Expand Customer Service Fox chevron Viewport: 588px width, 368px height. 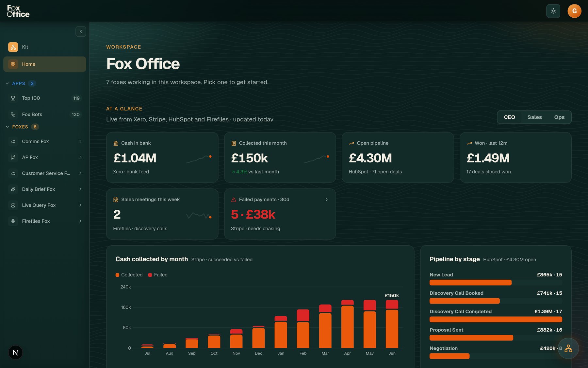click(x=80, y=173)
